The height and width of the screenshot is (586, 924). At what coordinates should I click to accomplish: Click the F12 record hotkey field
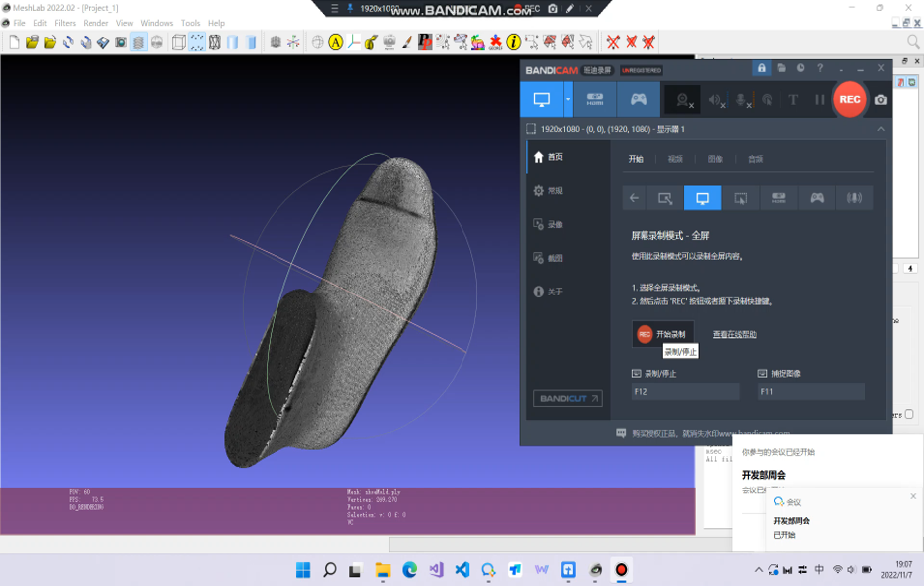click(685, 392)
